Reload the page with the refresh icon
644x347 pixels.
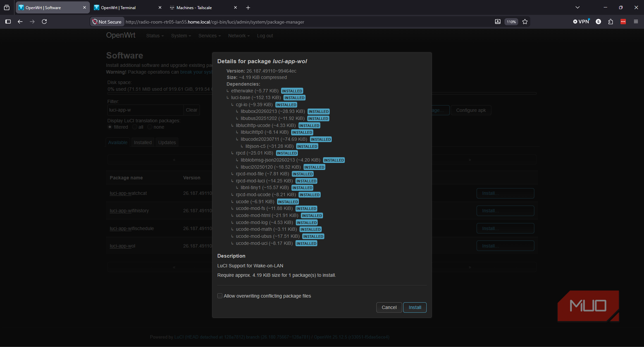pos(44,21)
